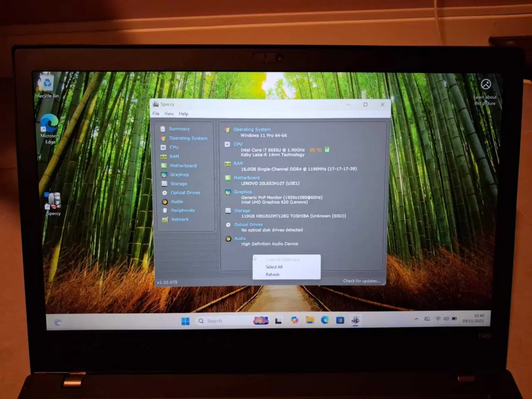Viewport: 532px width, 399px height.
Task: Open the Help menu
Action: pyautogui.click(x=183, y=113)
